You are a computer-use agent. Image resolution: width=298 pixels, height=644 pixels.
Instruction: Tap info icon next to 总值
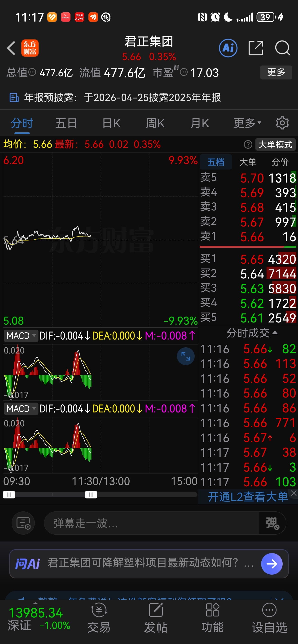pyautogui.click(x=32, y=72)
